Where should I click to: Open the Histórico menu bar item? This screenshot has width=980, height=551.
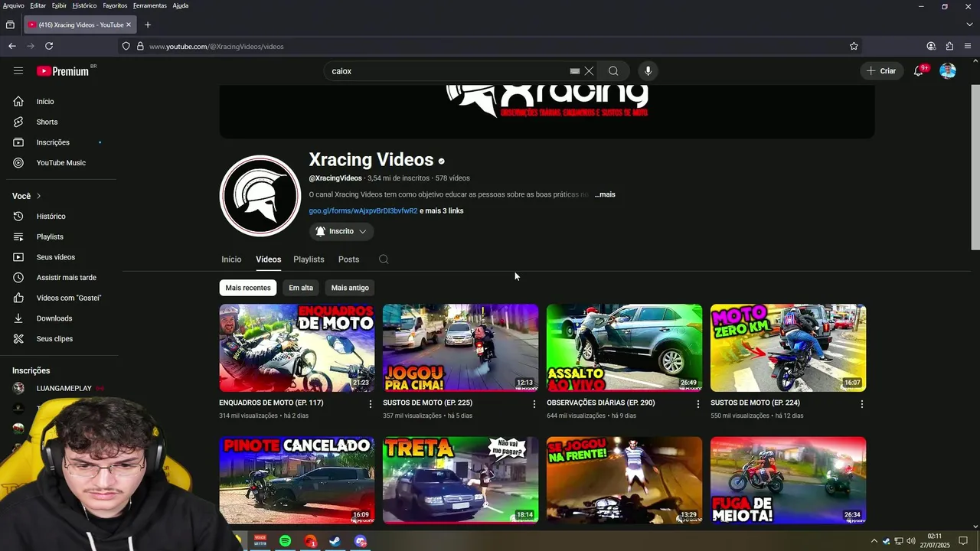pyautogui.click(x=84, y=5)
